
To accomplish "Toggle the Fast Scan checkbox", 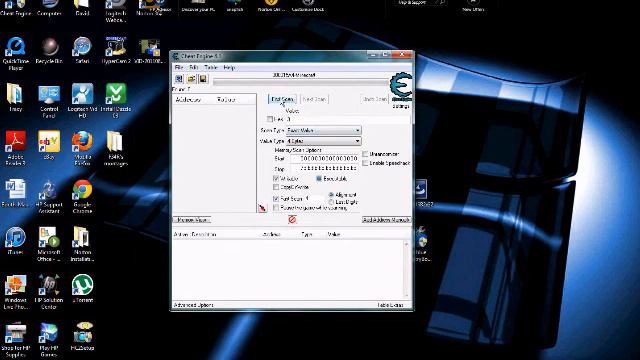I will [x=276, y=199].
